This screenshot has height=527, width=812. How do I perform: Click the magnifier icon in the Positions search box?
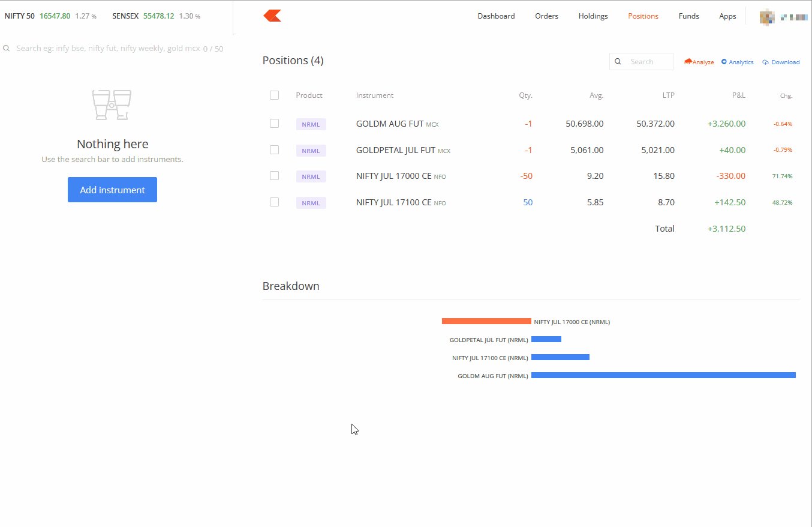pyautogui.click(x=618, y=61)
